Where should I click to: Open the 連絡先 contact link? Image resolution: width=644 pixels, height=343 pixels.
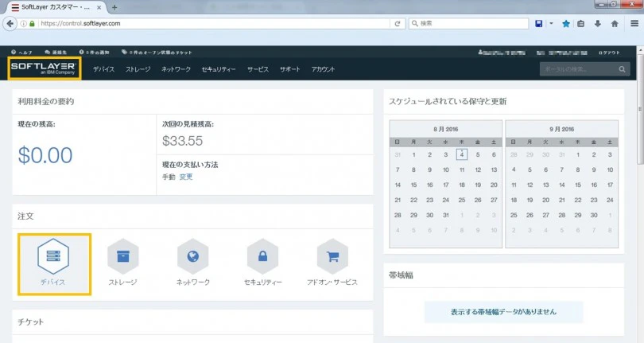(x=56, y=53)
